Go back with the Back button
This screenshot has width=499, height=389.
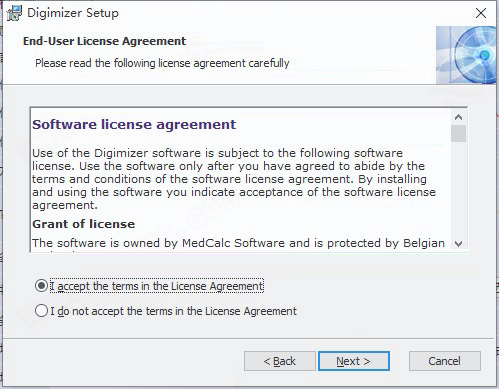pyautogui.click(x=280, y=361)
